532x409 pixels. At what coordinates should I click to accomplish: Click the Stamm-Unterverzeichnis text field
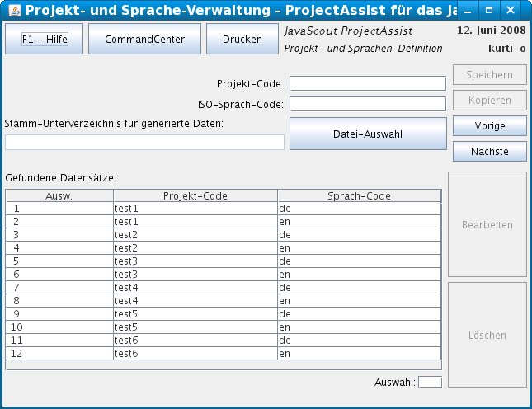(144, 142)
